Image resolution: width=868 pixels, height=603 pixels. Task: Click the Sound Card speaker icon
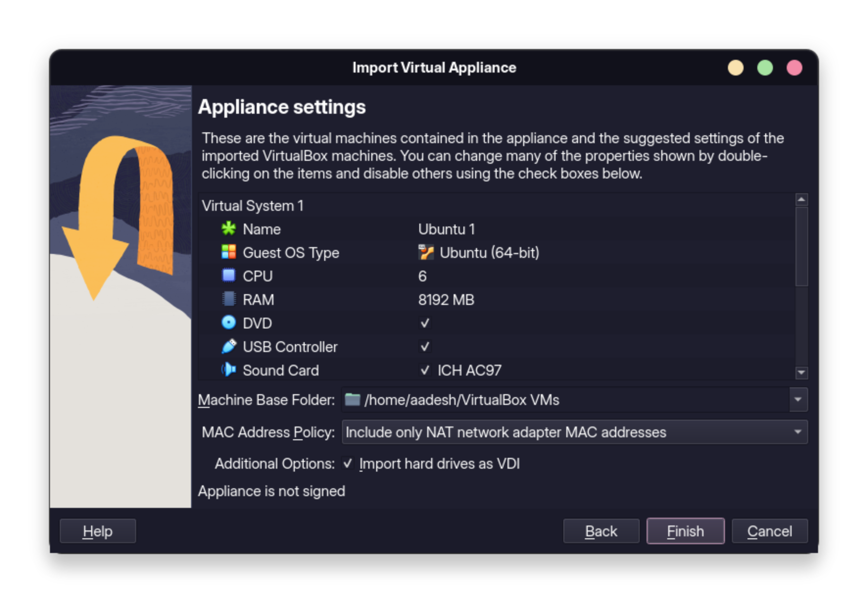click(228, 370)
